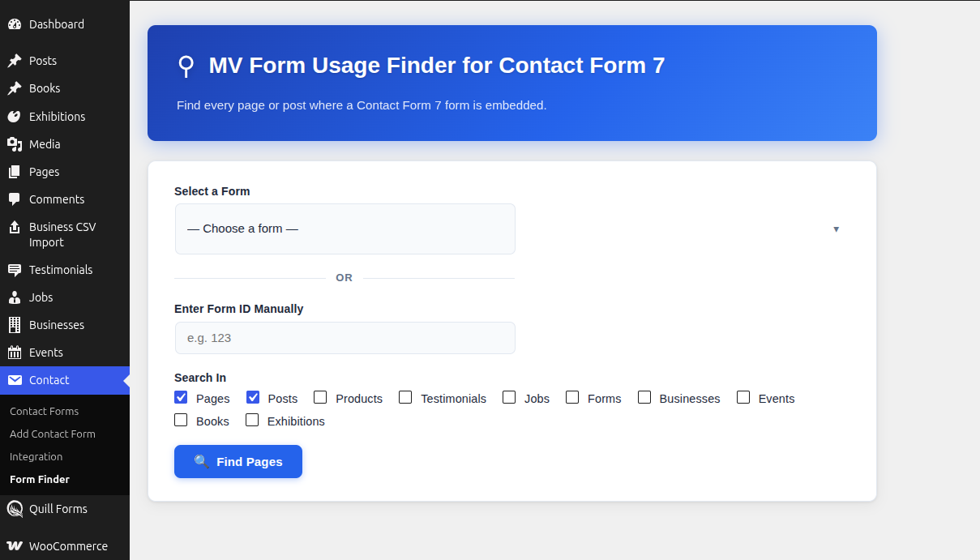Tick the Exhibitions search checkbox
This screenshot has height=560, width=980.
252,420
